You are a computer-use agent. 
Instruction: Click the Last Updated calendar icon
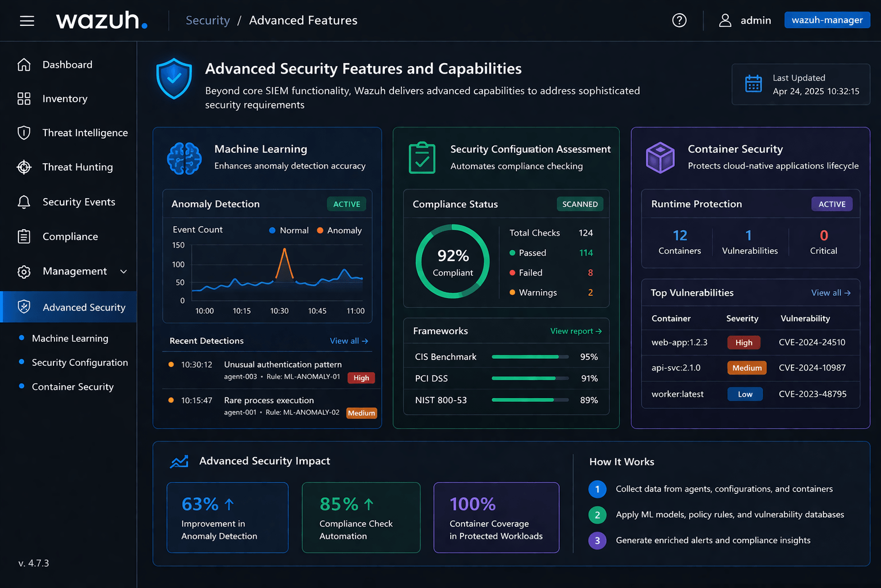click(753, 84)
